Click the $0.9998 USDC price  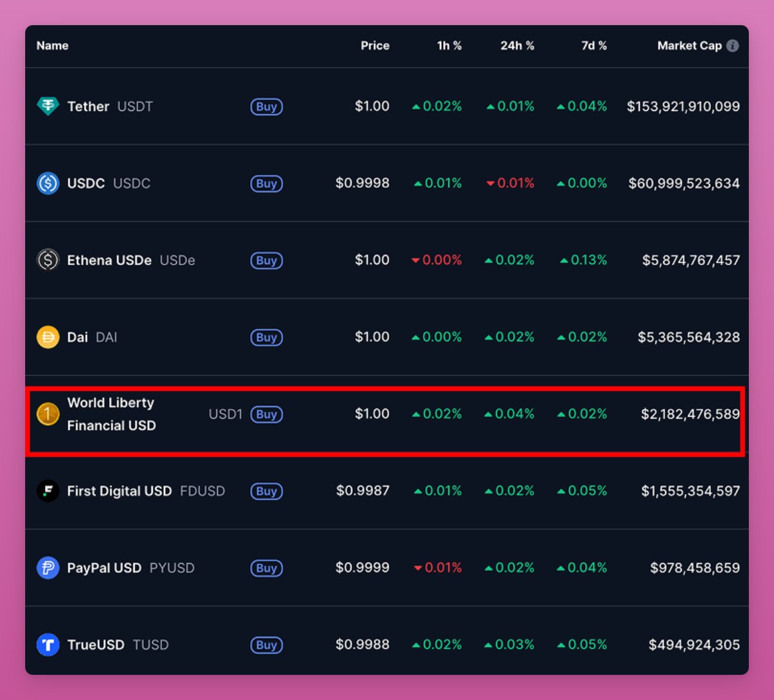click(362, 183)
